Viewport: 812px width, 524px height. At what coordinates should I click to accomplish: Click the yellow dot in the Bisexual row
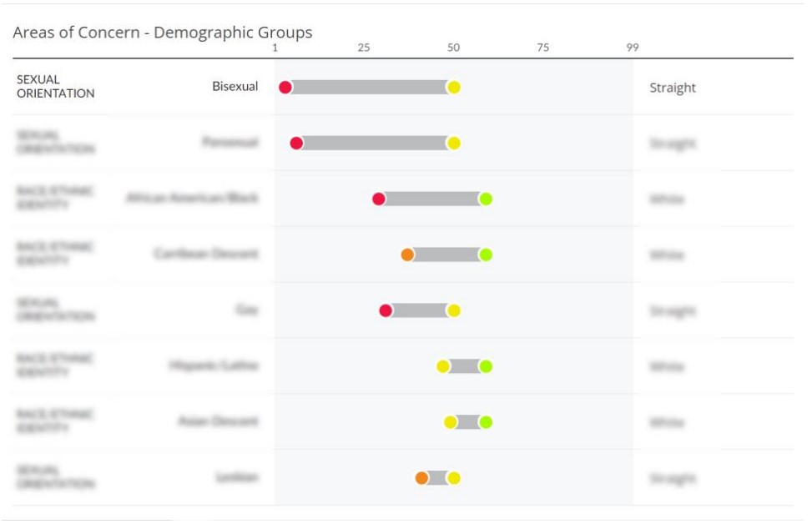tap(453, 87)
